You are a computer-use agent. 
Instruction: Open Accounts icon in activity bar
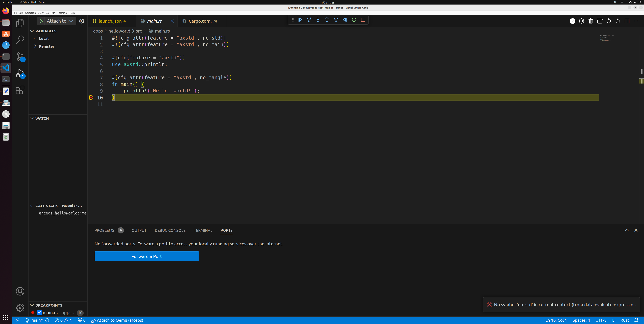(20, 291)
